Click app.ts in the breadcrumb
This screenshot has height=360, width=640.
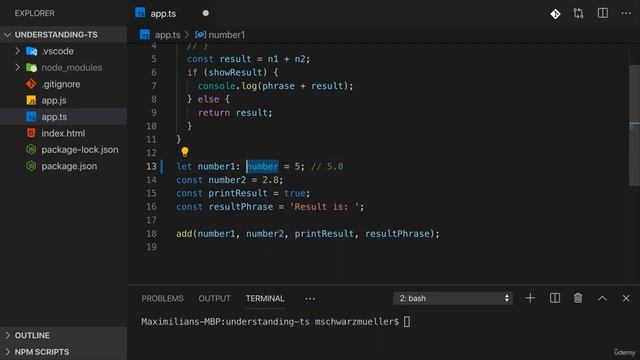click(x=167, y=35)
